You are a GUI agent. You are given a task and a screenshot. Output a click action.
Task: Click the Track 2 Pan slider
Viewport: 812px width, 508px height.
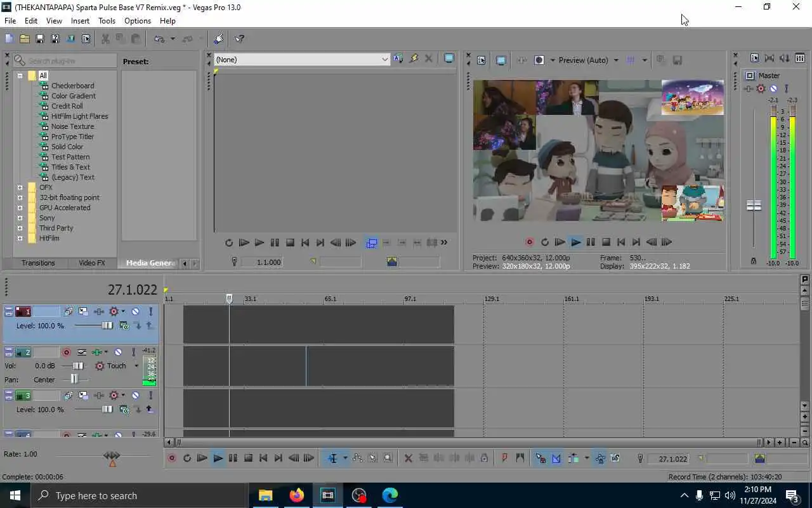[x=74, y=379]
